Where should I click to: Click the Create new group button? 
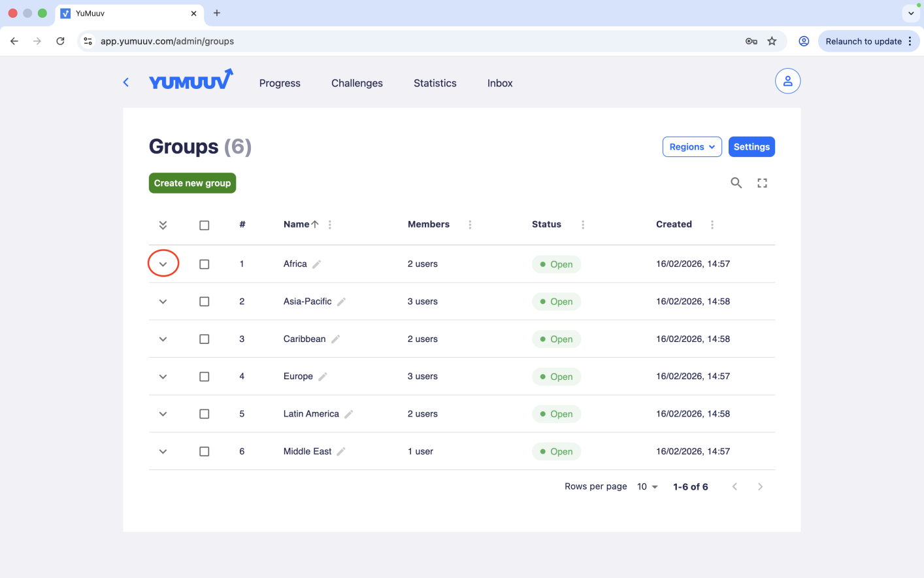pyautogui.click(x=192, y=183)
